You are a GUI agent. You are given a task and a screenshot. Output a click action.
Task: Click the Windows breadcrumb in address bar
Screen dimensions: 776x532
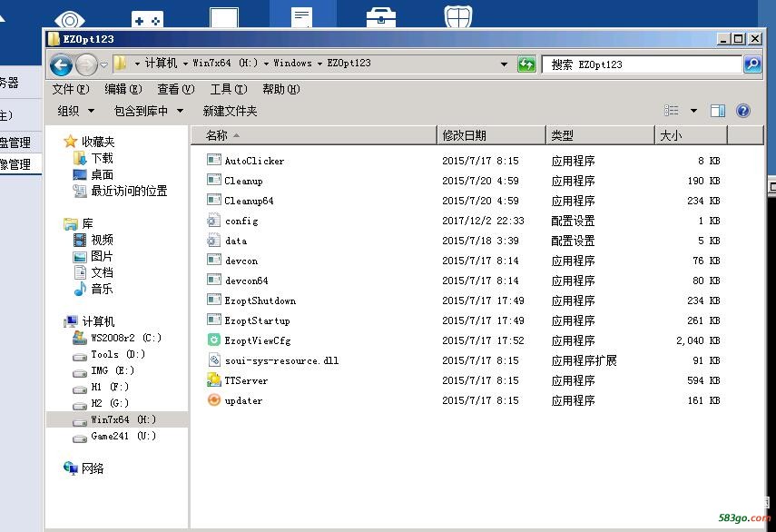point(292,63)
